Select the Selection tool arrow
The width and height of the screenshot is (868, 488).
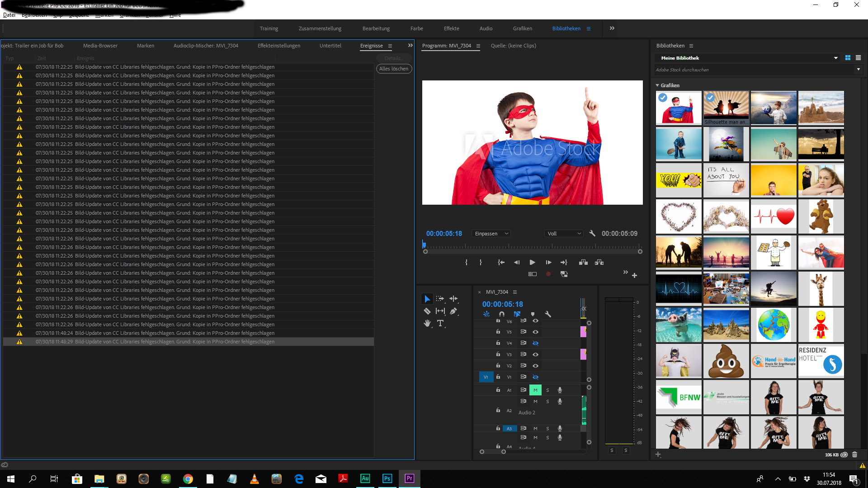tap(427, 299)
